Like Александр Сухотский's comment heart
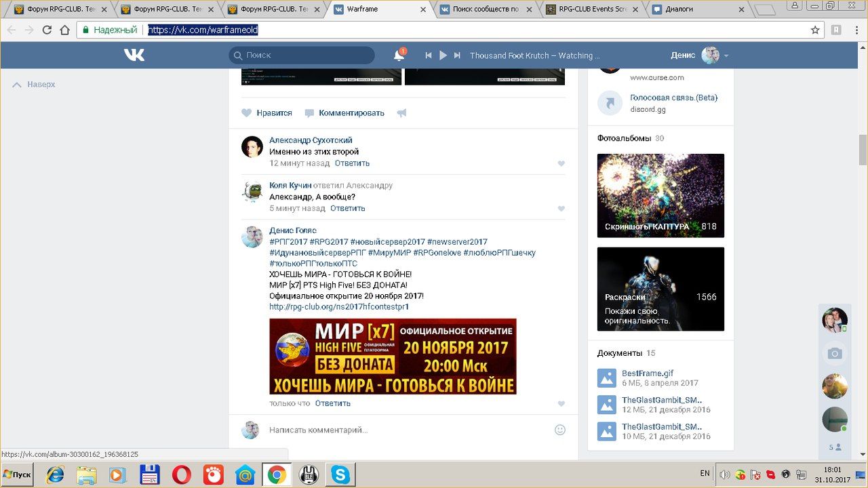 click(561, 163)
